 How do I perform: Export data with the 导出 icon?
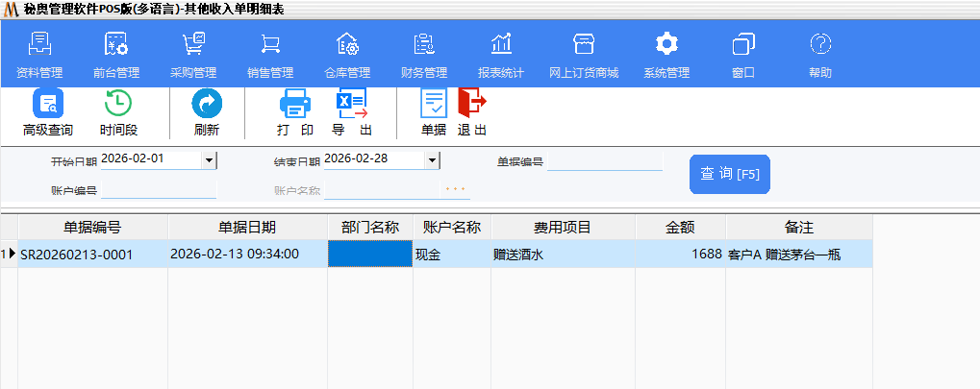352,112
